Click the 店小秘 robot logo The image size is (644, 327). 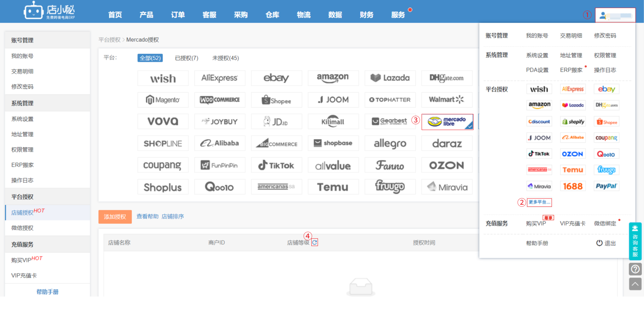click(x=49, y=10)
